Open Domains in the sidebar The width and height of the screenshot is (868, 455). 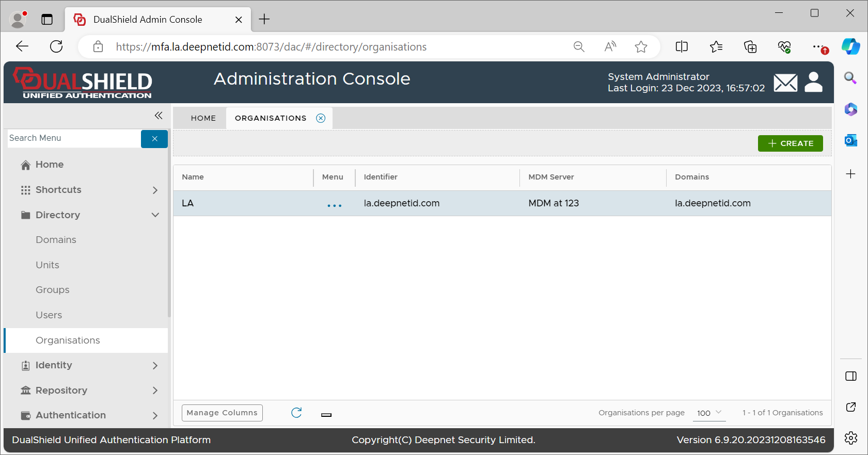(56, 240)
